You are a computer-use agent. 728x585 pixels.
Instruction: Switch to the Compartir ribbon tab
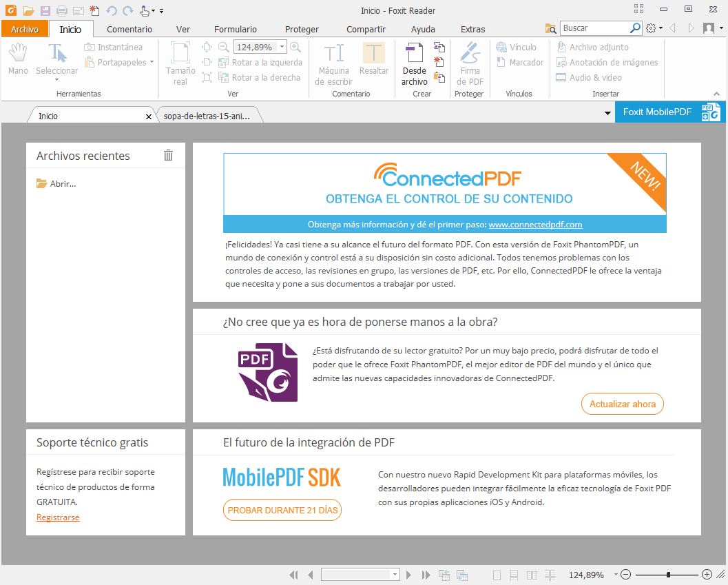coord(366,29)
